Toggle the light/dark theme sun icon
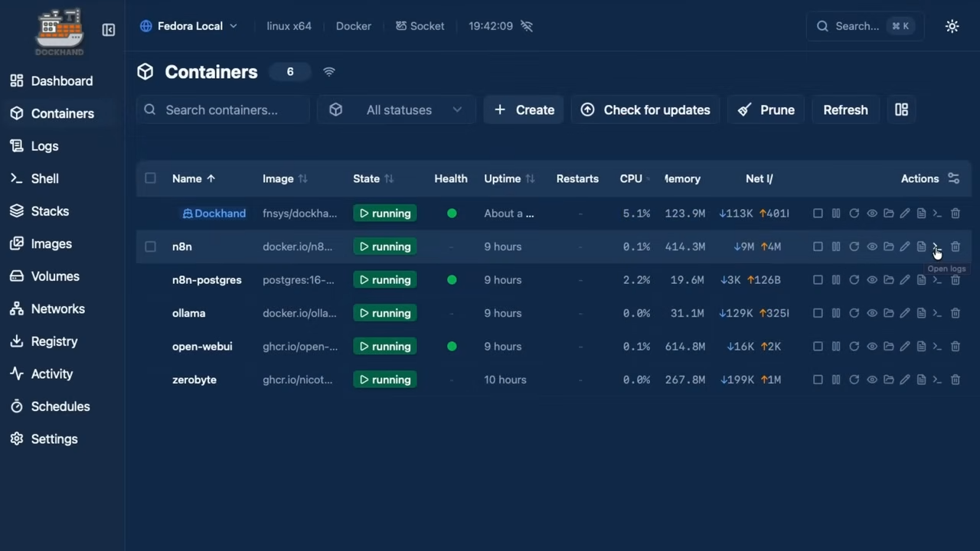Screen dimensions: 980x551 point(952,26)
